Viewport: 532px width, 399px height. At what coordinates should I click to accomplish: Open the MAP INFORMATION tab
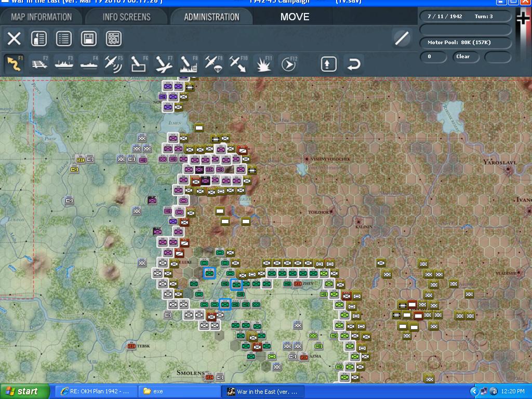coord(42,17)
